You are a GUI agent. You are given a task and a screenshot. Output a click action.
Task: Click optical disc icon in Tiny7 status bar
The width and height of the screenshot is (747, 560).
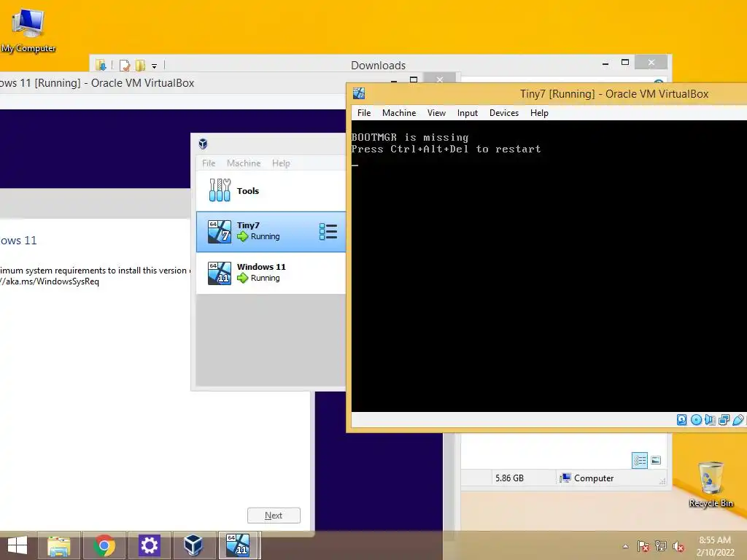coord(696,419)
